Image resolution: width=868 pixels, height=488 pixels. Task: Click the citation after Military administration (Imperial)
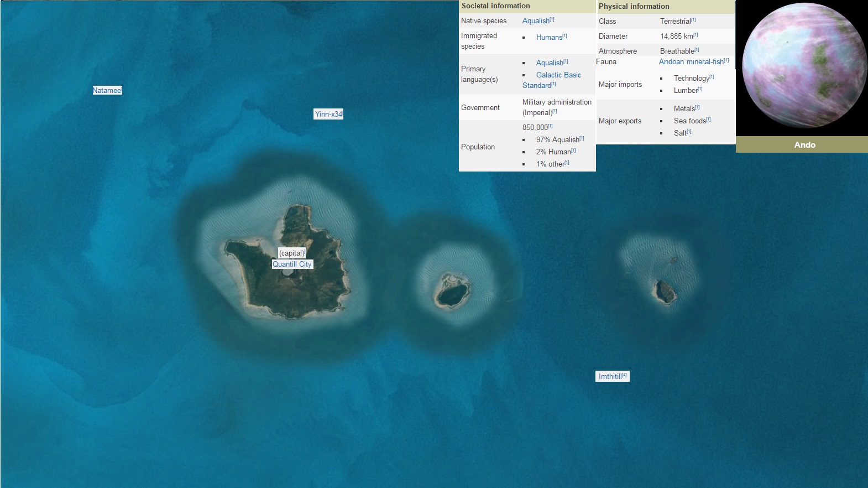(x=555, y=111)
